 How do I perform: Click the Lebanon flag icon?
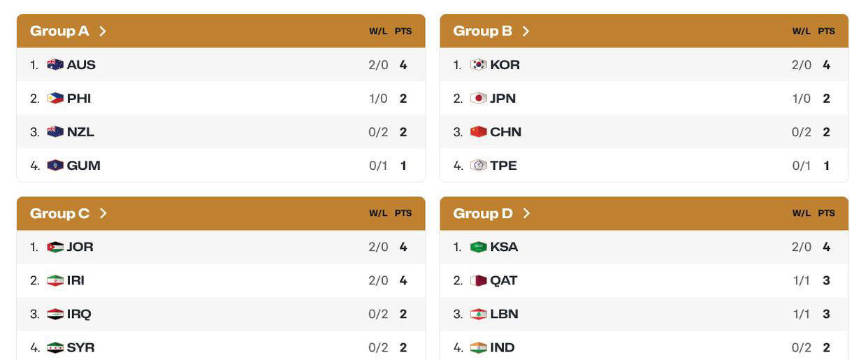click(x=479, y=314)
